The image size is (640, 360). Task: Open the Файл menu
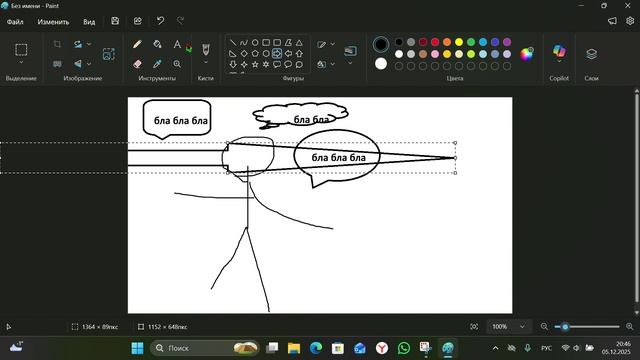tap(15, 22)
